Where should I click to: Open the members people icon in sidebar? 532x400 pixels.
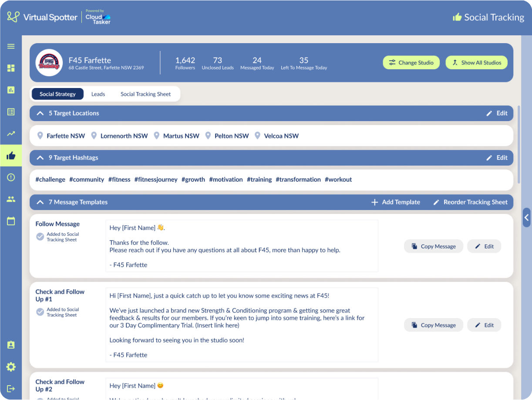11,199
